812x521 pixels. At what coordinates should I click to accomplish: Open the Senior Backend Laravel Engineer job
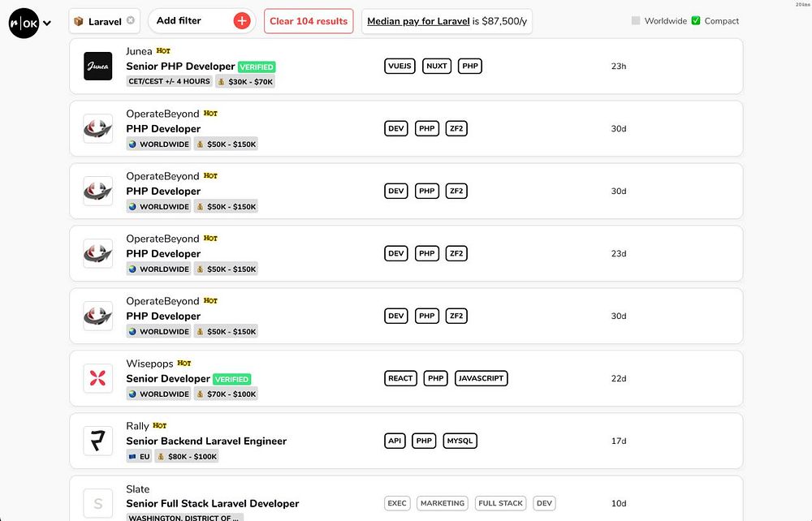click(206, 441)
